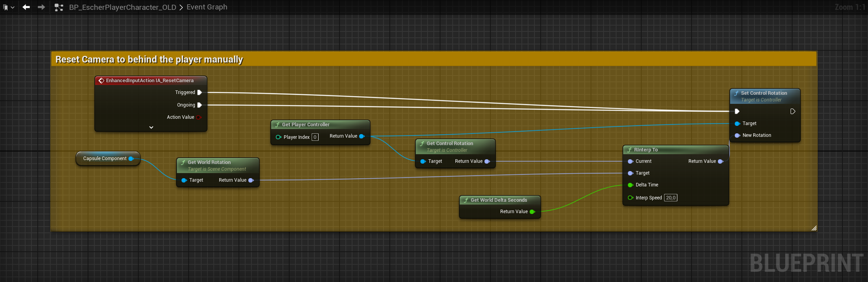Click the Action Value output pin
The height and width of the screenshot is (282, 868).
[199, 117]
